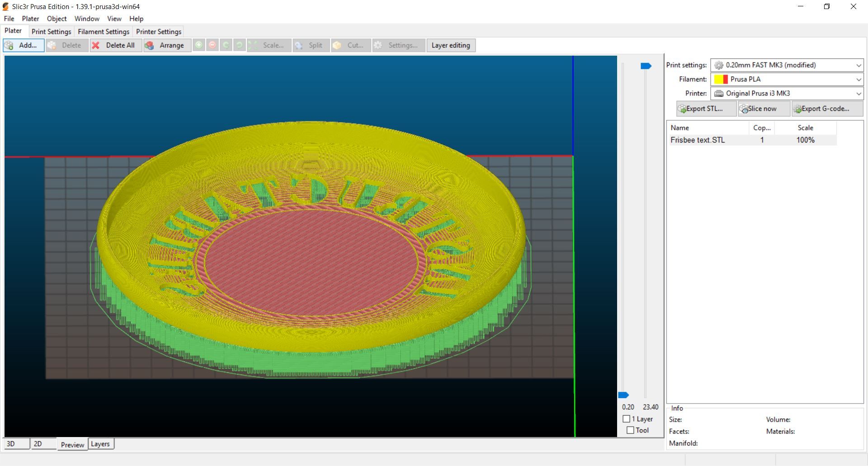Click the Split toolbar button
Screen dimensions: 868x466
click(310, 45)
